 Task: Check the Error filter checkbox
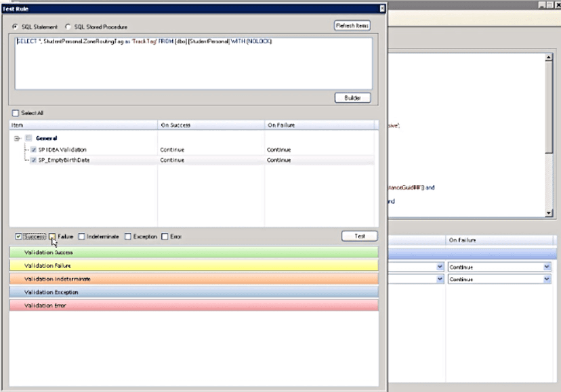coord(165,236)
